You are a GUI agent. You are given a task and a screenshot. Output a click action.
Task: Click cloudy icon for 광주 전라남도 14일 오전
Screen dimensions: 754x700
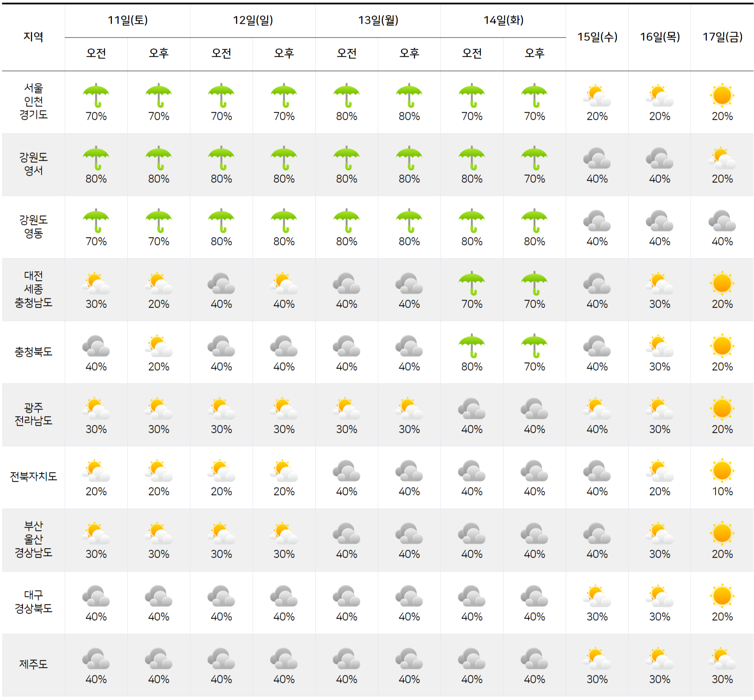coord(472,409)
